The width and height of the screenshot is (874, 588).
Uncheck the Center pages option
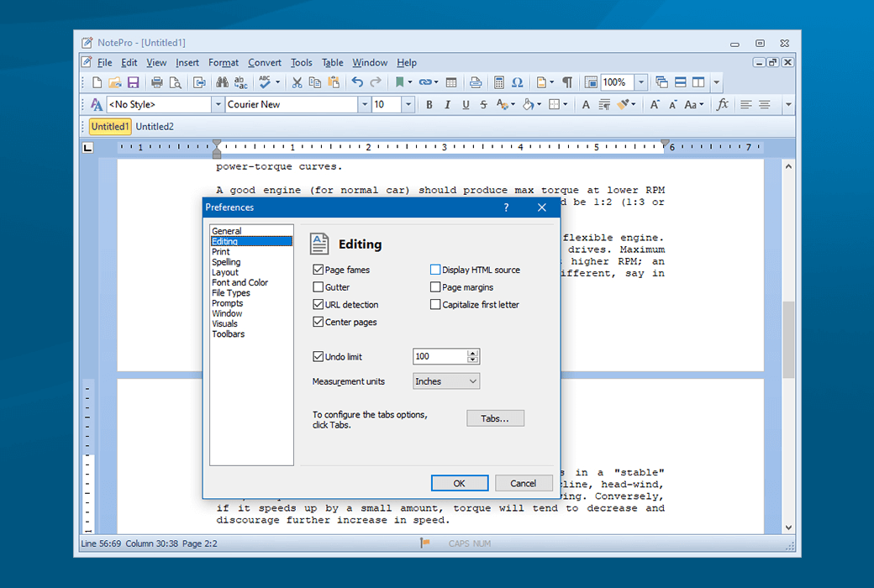(319, 322)
